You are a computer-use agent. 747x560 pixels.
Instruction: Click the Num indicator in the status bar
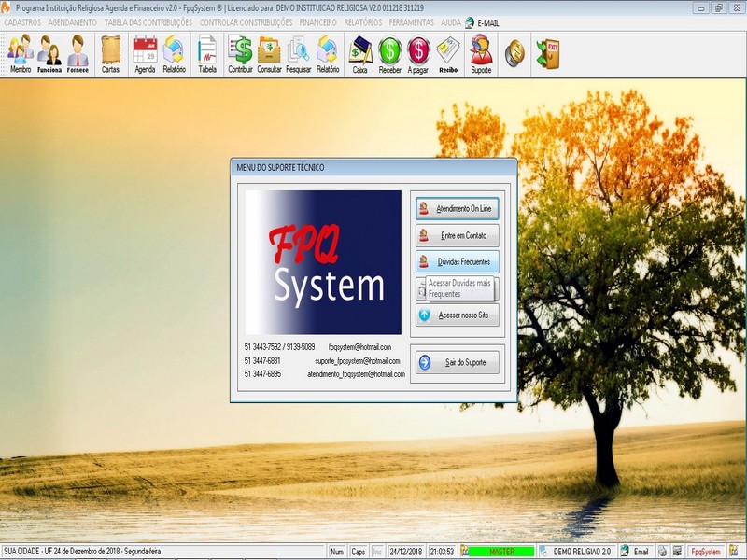(337, 552)
